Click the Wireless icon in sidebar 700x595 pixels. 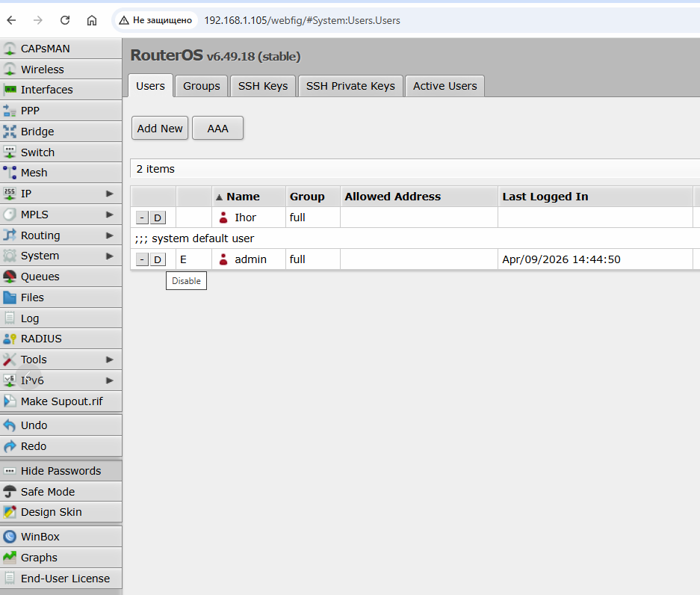click(x=10, y=70)
